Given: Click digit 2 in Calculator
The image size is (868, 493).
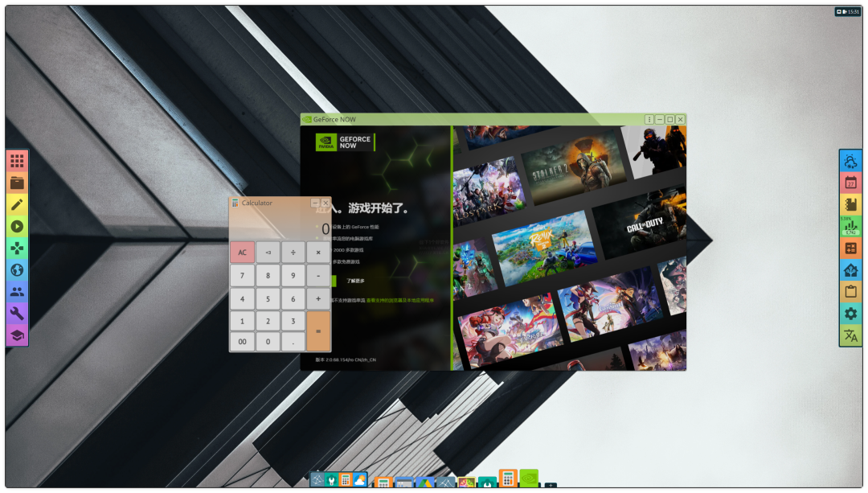Looking at the screenshot, I should click(268, 321).
